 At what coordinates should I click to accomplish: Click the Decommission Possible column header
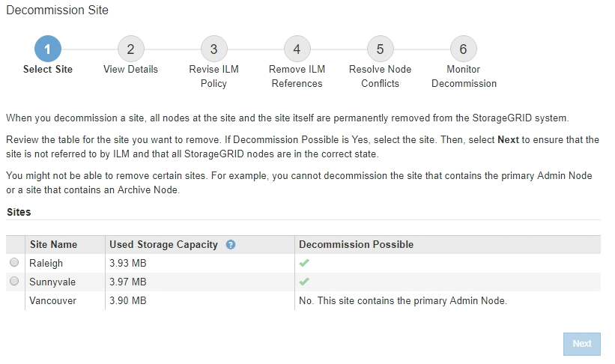pyautogui.click(x=356, y=245)
